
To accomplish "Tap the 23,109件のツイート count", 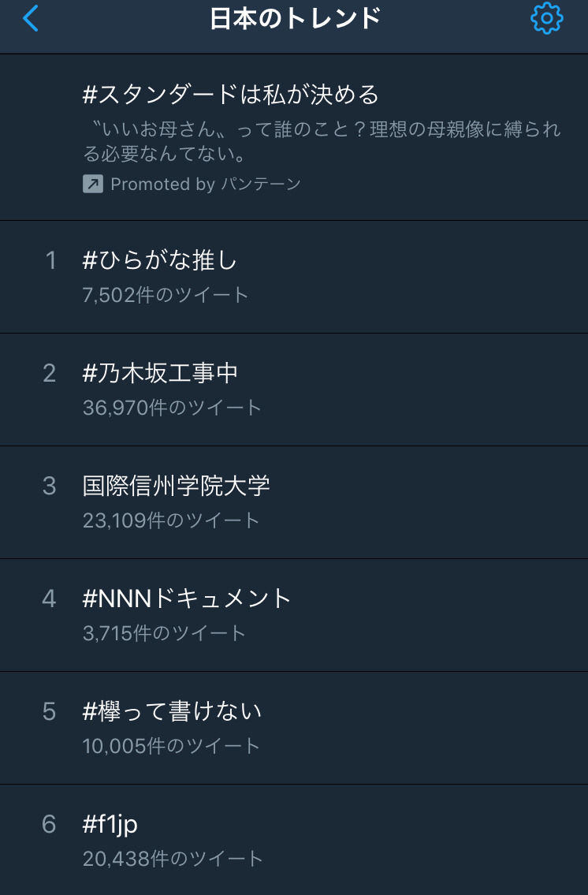I will click(171, 520).
